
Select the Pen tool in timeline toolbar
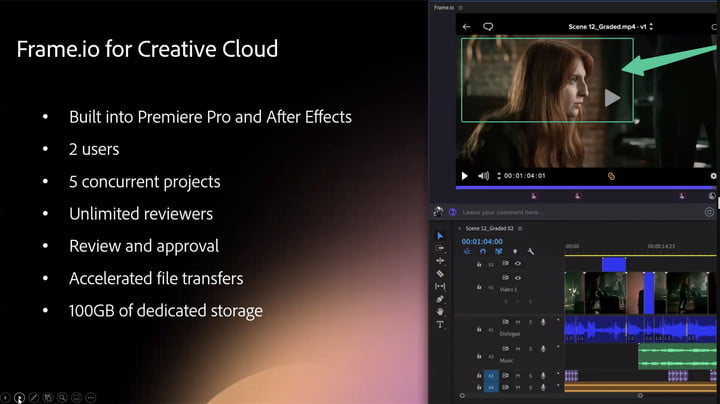point(440,299)
